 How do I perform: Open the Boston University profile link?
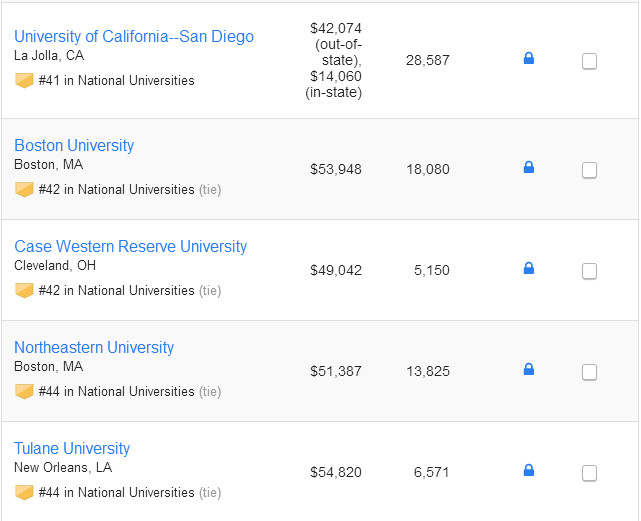click(x=74, y=146)
